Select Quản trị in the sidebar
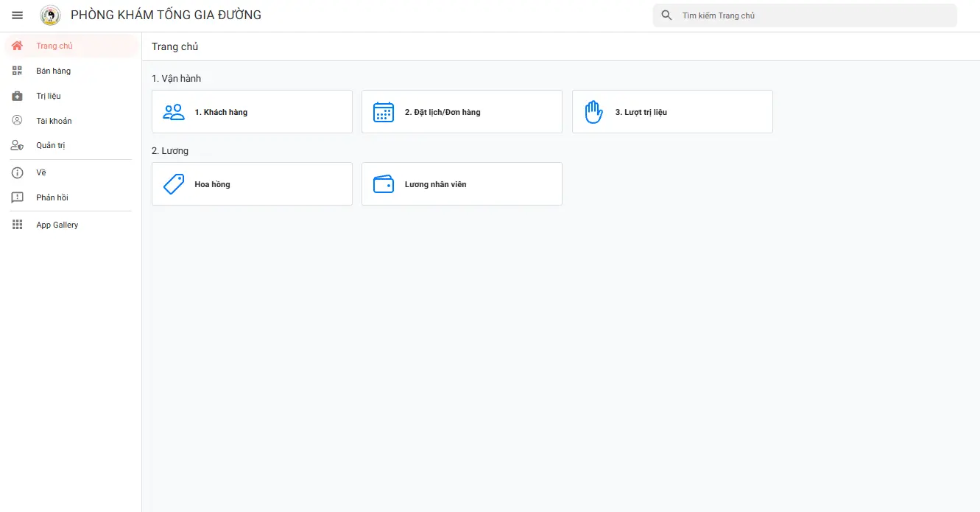 click(71, 146)
